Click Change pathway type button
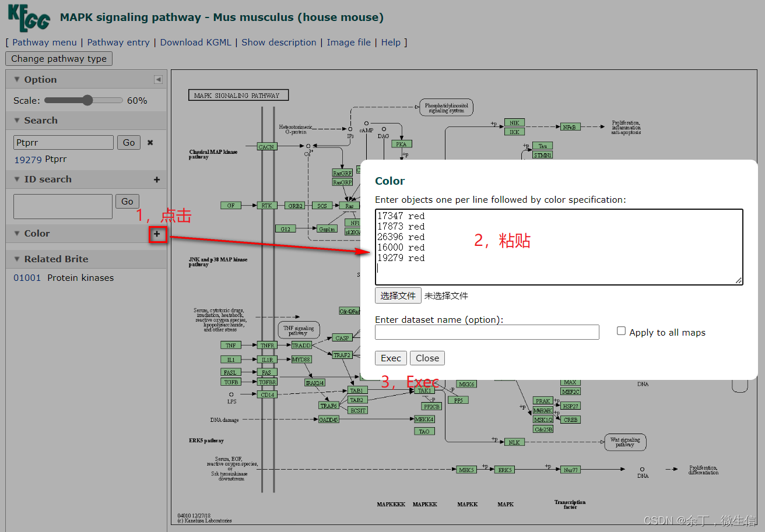The height and width of the screenshot is (532, 765). click(x=59, y=58)
